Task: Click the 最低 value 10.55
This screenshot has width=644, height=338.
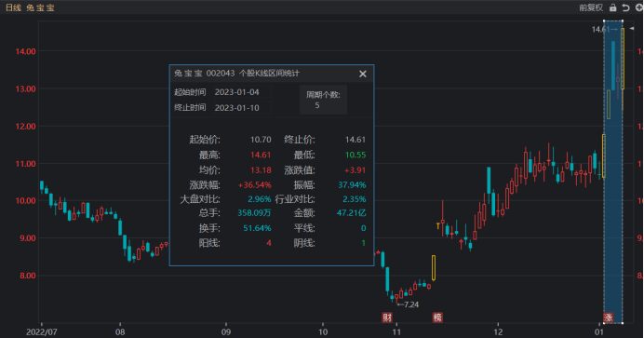Action: [x=356, y=155]
